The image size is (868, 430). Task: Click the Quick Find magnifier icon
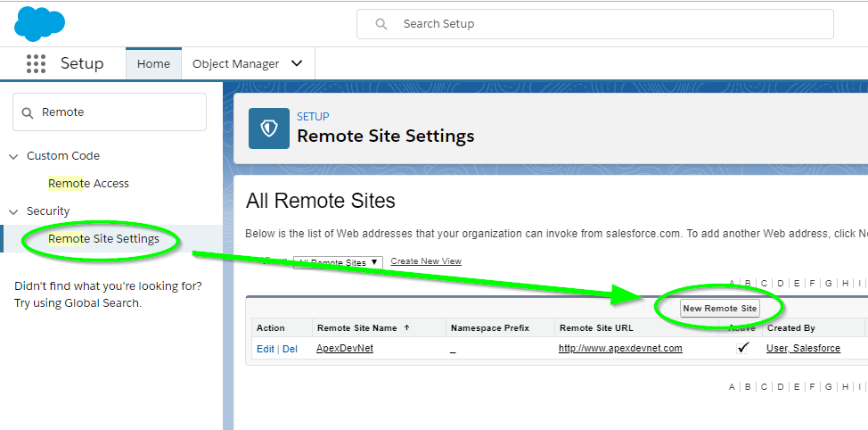click(27, 112)
